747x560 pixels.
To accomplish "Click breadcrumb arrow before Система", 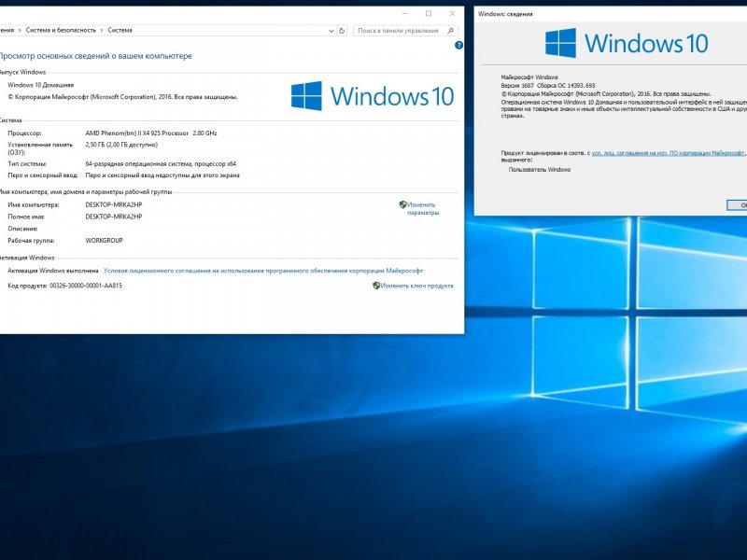I will pos(102,30).
